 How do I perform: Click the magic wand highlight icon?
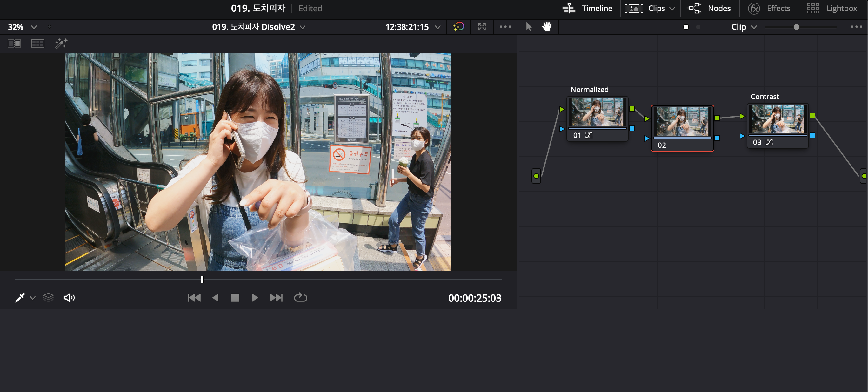tap(61, 44)
